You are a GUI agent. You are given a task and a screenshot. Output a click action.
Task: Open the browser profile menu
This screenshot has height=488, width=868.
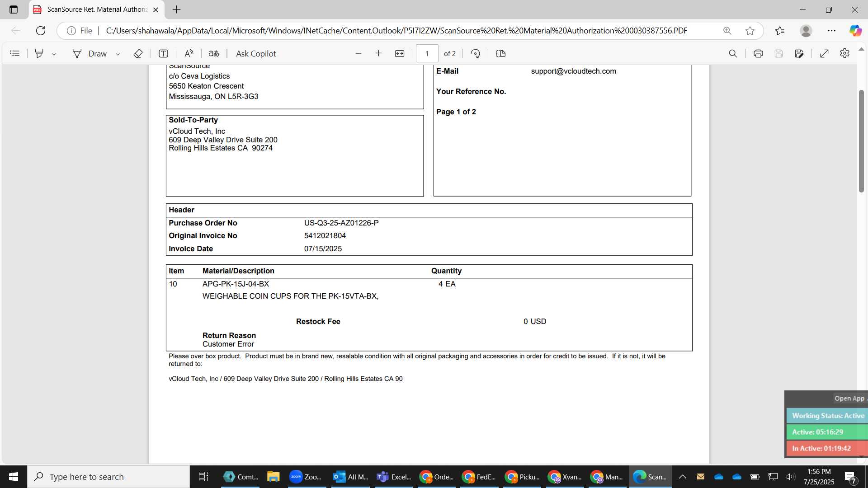pos(806,31)
